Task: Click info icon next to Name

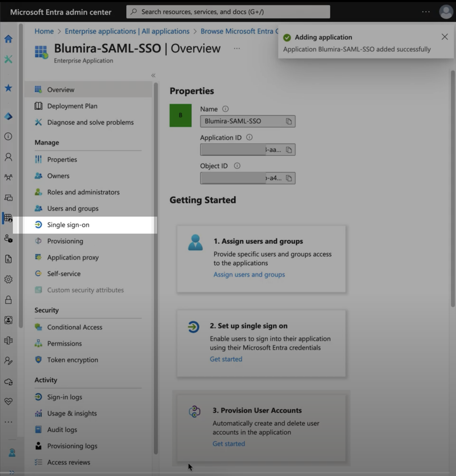Action: coord(225,109)
